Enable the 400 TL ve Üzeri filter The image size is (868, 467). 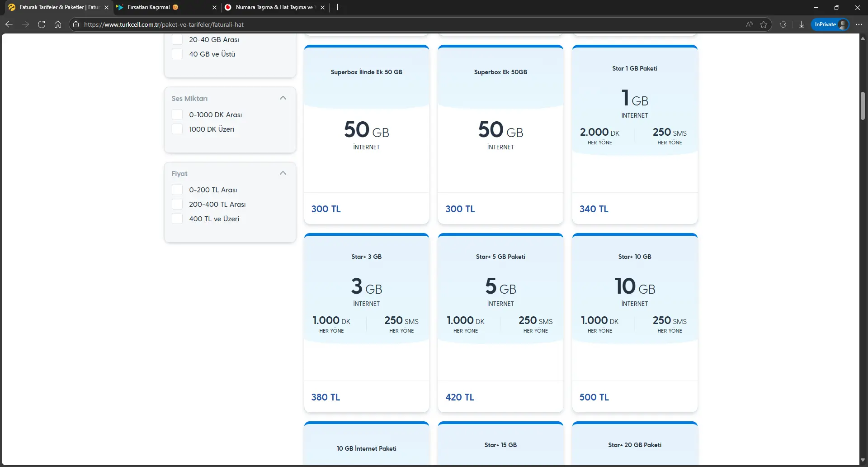click(x=177, y=219)
